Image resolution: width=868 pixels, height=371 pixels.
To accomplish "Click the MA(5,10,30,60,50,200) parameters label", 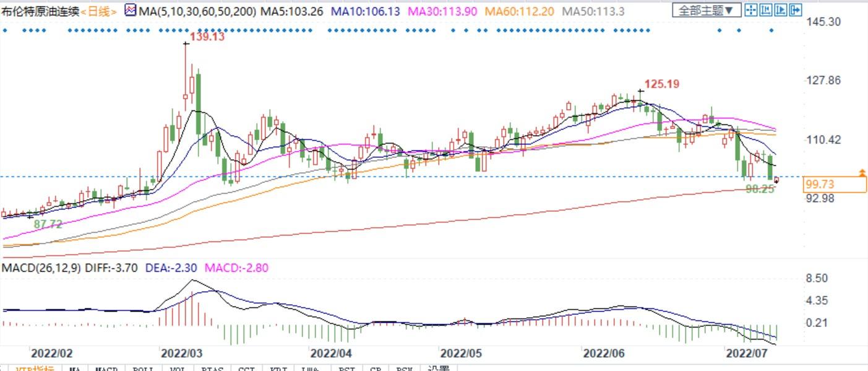I will pos(197,11).
